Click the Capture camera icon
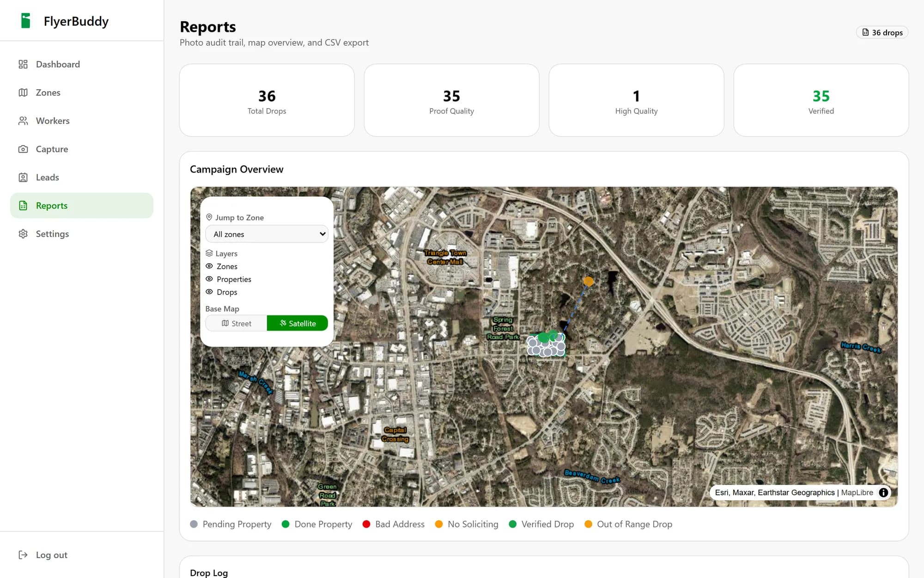This screenshot has height=578, width=924. point(23,149)
